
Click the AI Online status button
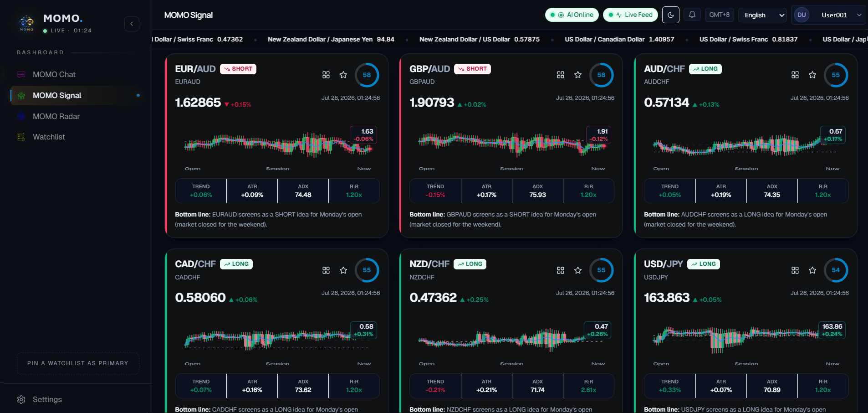[572, 15]
